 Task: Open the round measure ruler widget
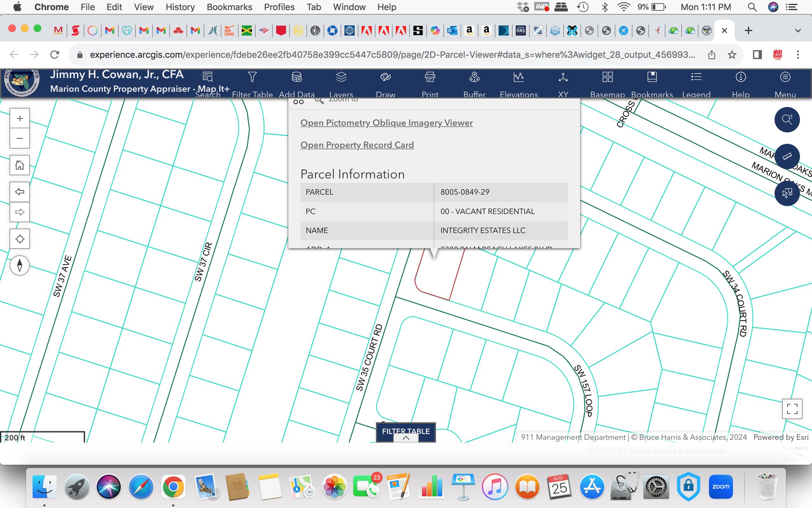click(x=787, y=157)
